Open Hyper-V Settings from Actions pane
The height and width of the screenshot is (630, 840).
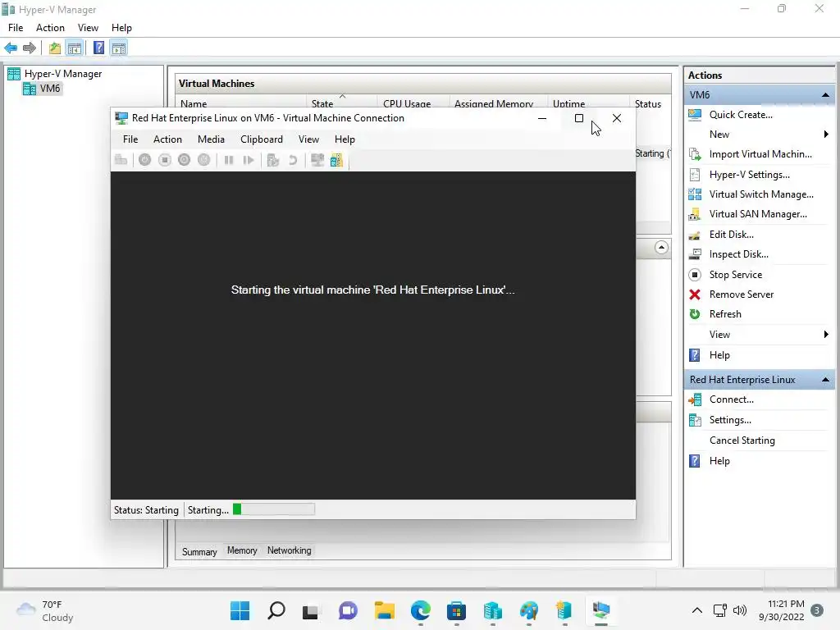tap(749, 175)
